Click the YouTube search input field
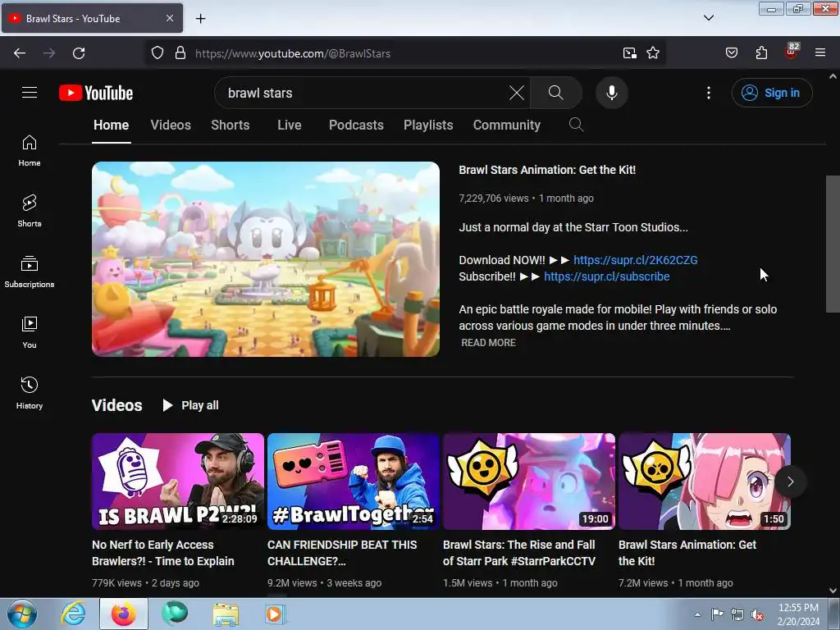 [x=364, y=93]
